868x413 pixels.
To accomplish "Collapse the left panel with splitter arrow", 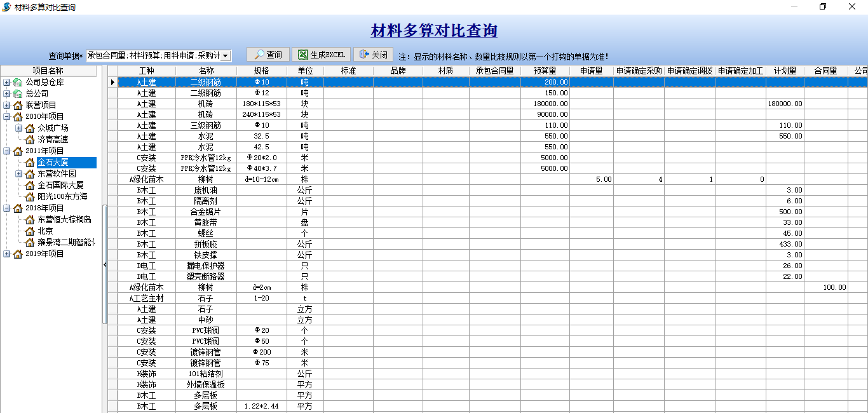I will (x=105, y=264).
